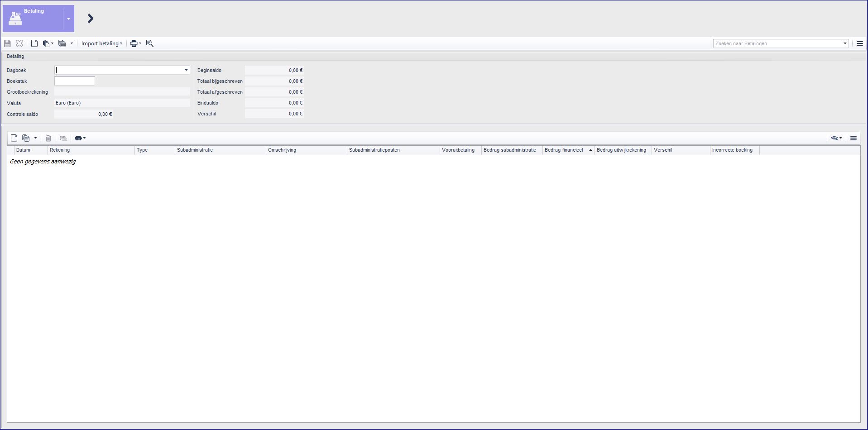
Task: Open the printer dropdown arrow
Action: point(140,43)
